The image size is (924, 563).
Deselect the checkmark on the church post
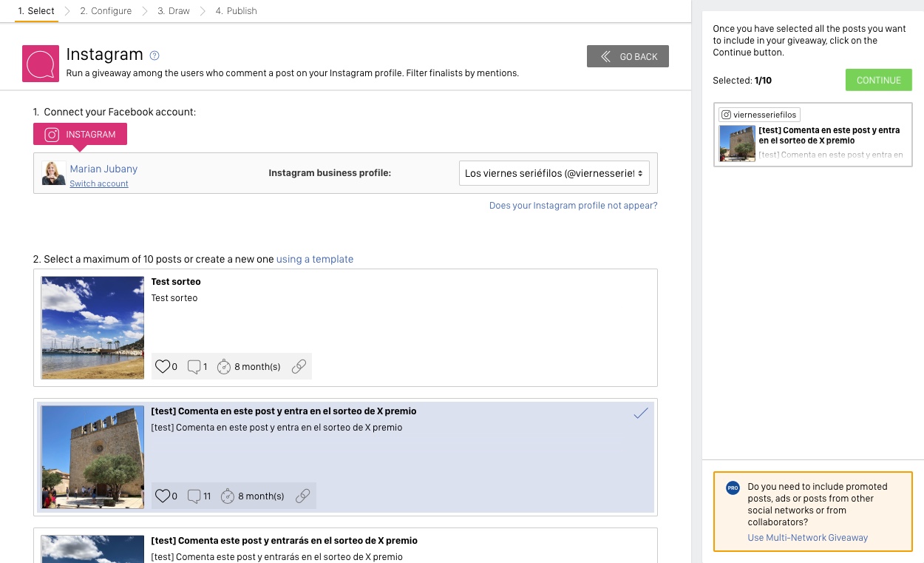point(640,414)
